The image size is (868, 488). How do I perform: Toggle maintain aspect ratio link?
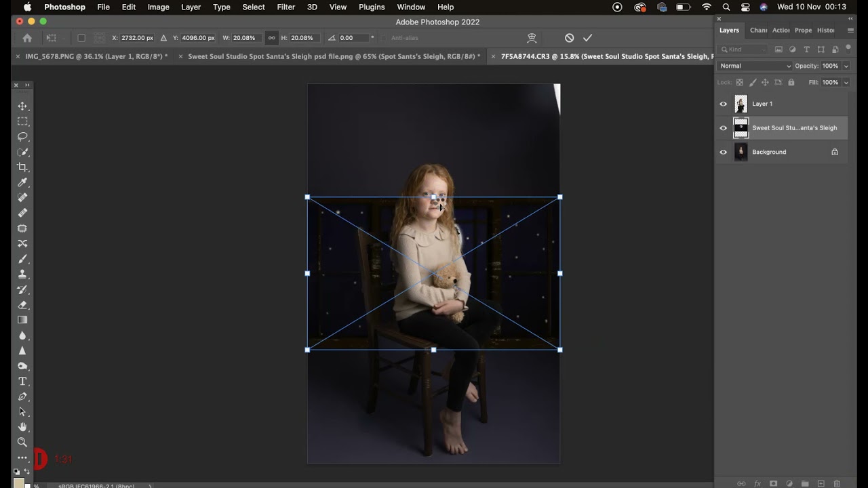pos(271,38)
